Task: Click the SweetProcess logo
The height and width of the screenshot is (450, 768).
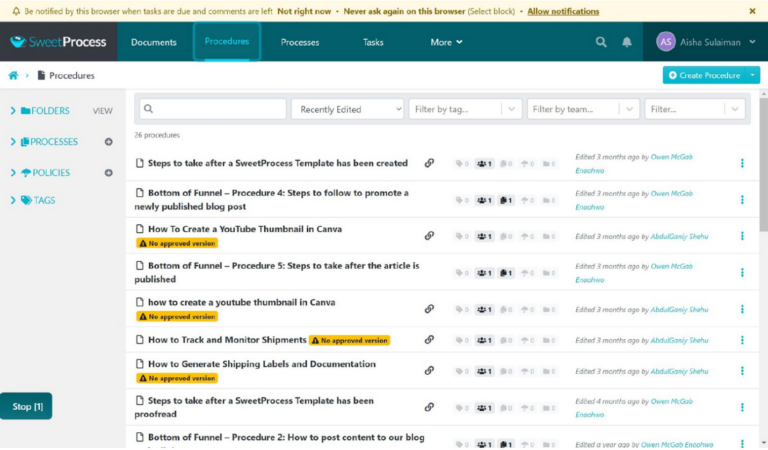Action: pos(58,42)
